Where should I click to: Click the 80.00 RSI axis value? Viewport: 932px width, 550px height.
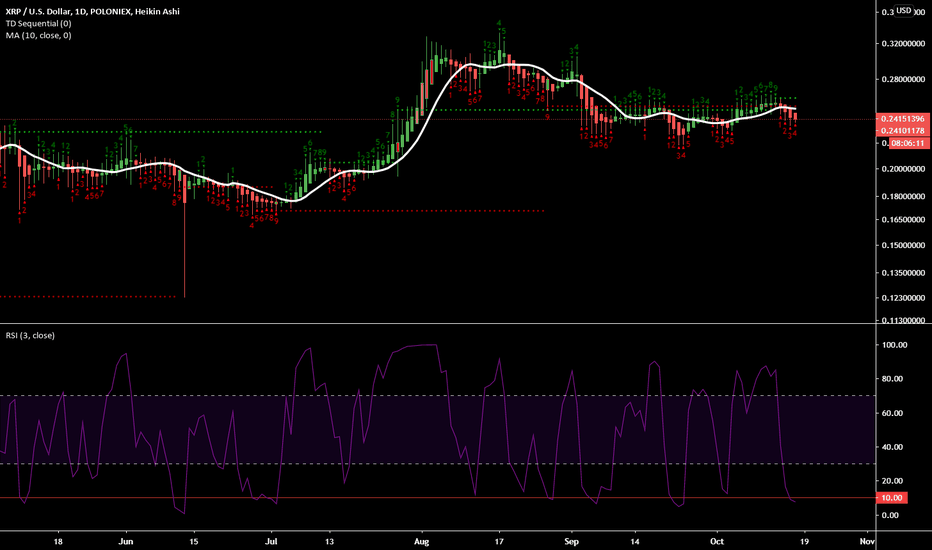893,379
